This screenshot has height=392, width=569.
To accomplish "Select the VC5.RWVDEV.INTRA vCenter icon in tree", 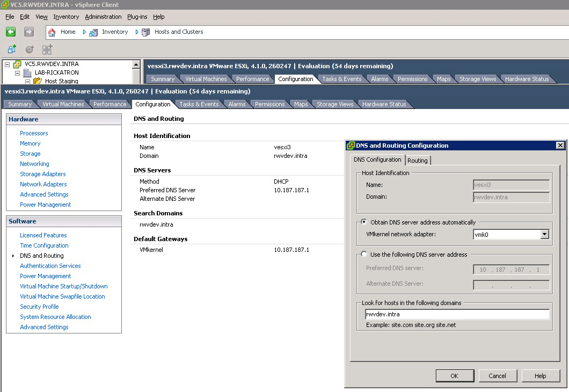I will coord(17,64).
